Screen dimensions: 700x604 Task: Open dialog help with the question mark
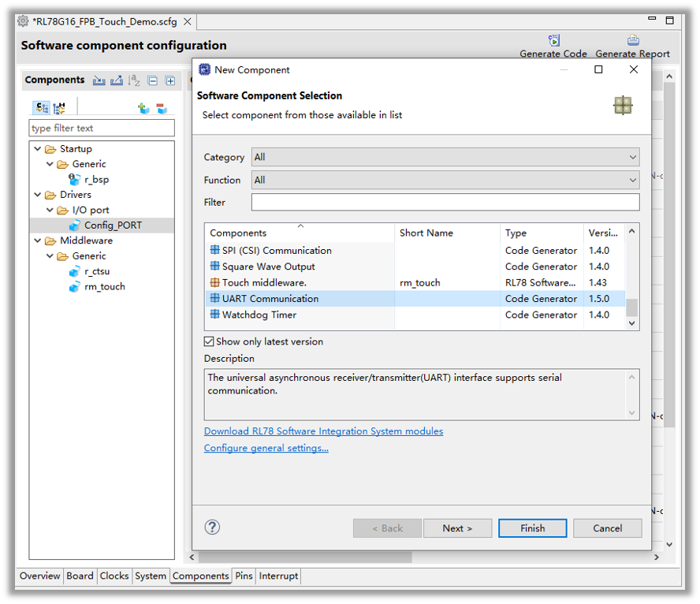click(x=212, y=528)
